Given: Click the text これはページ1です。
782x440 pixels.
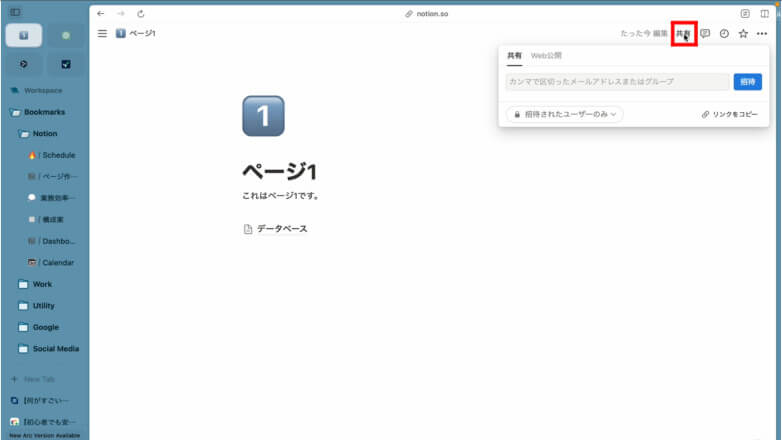Looking at the screenshot, I should [x=281, y=196].
